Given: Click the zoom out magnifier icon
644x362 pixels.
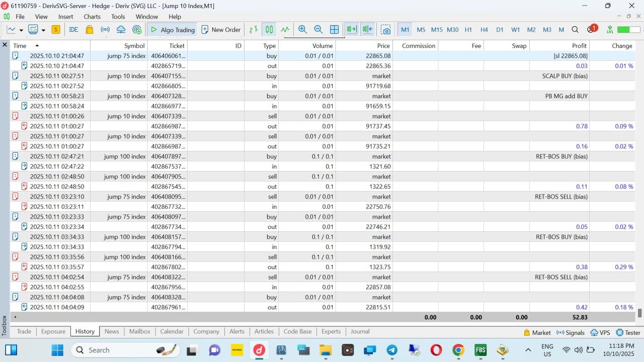Looking at the screenshot, I should tap(318, 30).
